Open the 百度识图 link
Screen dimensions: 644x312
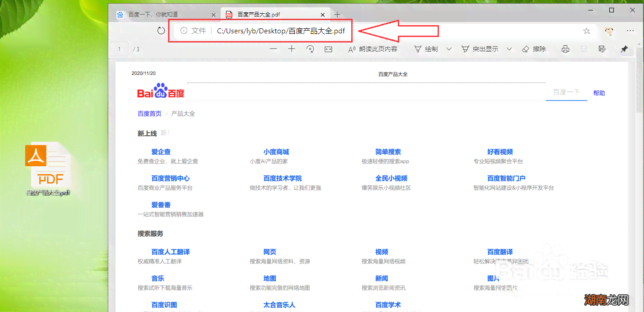pyautogui.click(x=164, y=305)
